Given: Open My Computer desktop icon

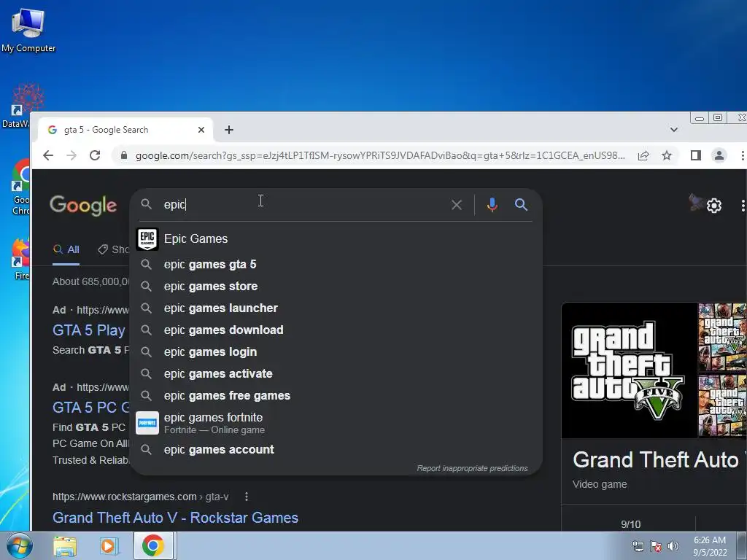Looking at the screenshot, I should [x=28, y=31].
